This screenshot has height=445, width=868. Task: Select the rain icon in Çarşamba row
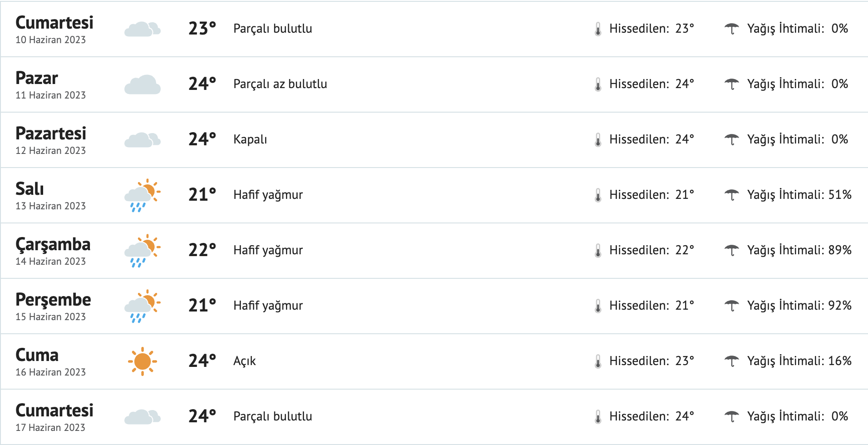coord(142,251)
